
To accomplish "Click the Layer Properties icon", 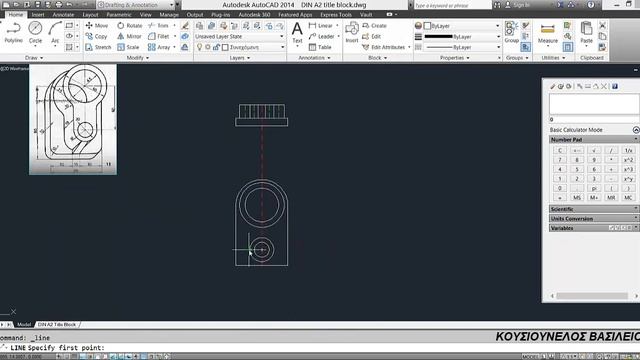I will 199,26.
